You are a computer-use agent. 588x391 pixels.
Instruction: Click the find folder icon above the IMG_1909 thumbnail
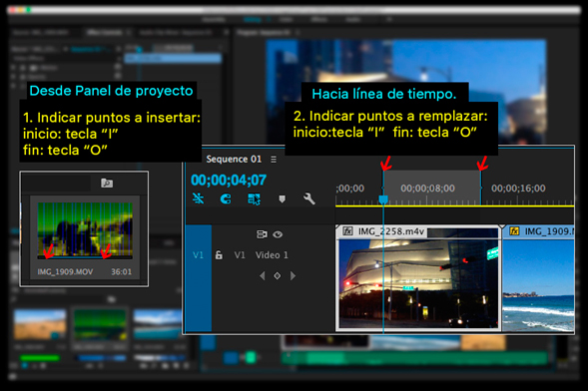(x=107, y=184)
